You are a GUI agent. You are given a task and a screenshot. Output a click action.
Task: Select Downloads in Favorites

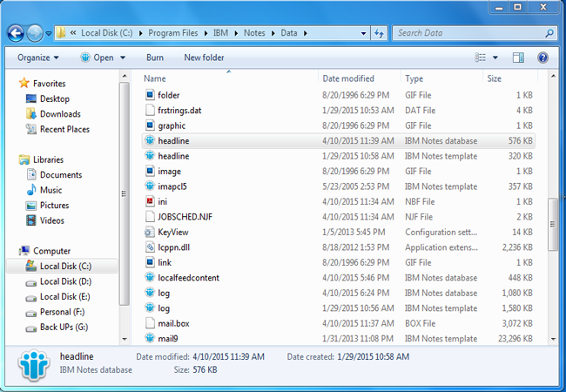59,114
